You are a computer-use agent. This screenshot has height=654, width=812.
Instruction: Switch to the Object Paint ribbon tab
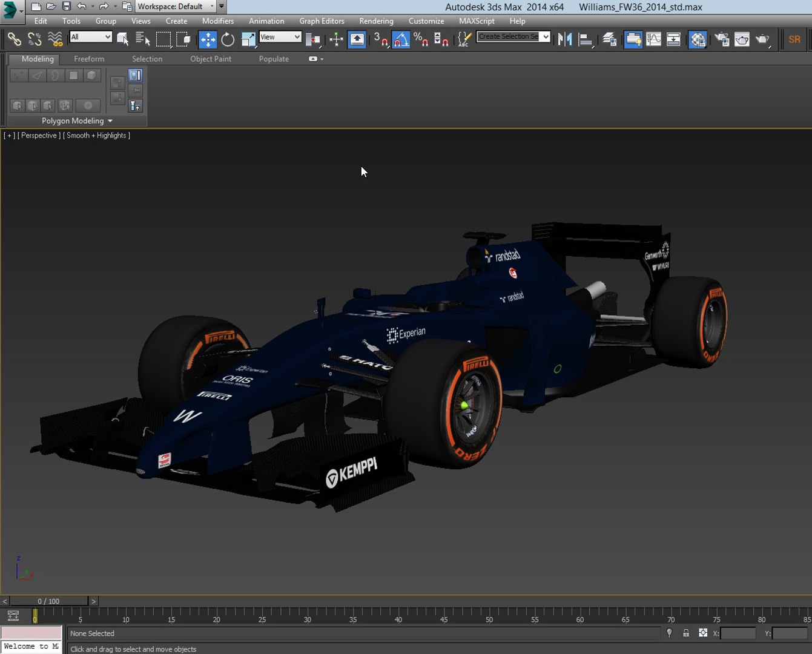(211, 59)
